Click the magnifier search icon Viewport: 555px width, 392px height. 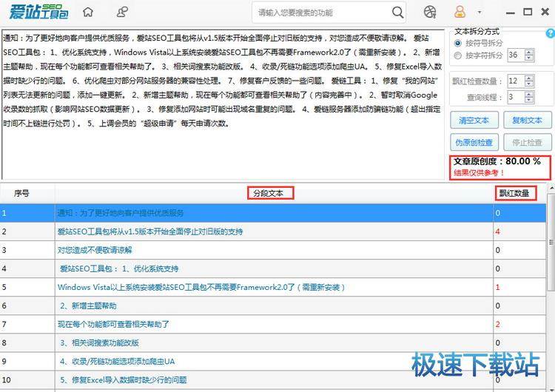[x=397, y=13]
